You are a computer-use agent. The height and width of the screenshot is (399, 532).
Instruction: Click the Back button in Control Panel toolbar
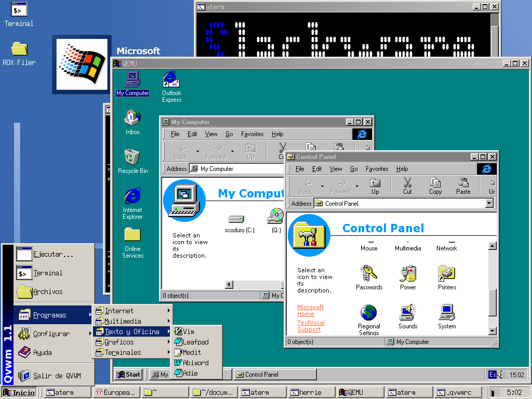pyautogui.click(x=305, y=187)
